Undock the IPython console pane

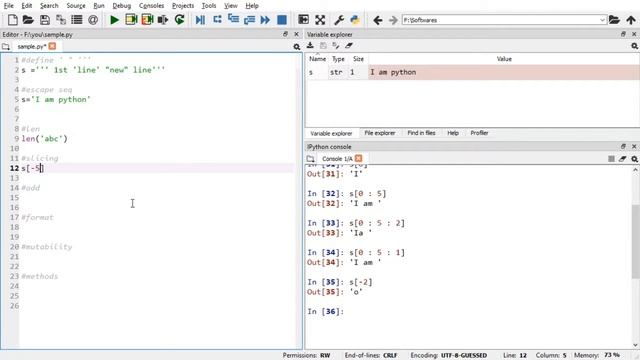coord(623,146)
